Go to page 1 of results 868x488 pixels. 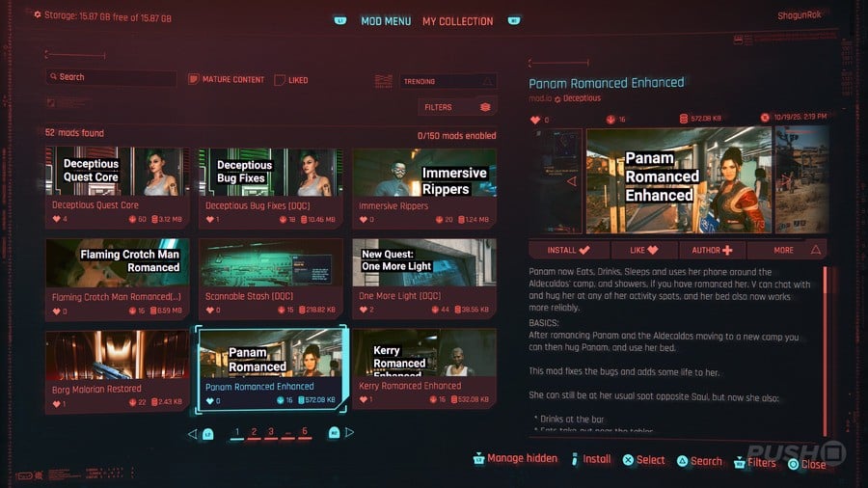tap(237, 432)
